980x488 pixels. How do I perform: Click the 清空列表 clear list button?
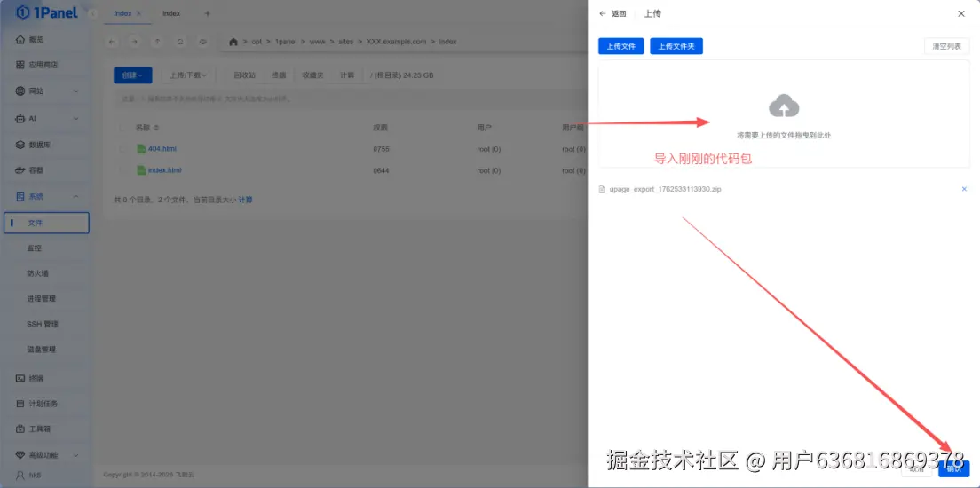pyautogui.click(x=947, y=46)
